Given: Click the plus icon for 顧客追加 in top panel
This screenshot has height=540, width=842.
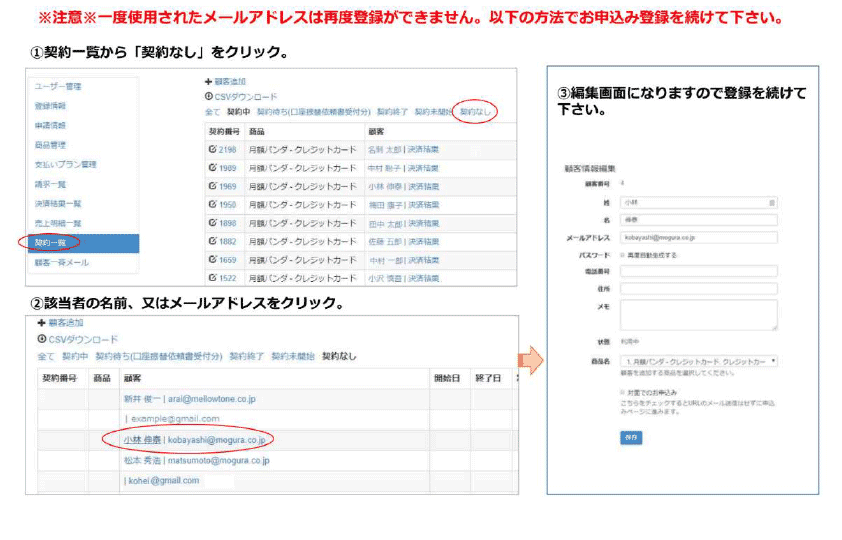Looking at the screenshot, I should coord(208,82).
